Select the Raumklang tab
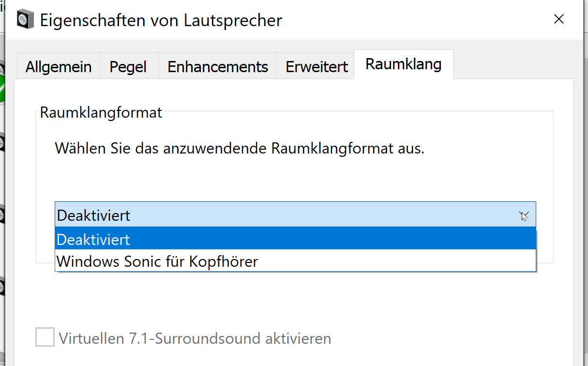The width and height of the screenshot is (588, 366). [403, 64]
